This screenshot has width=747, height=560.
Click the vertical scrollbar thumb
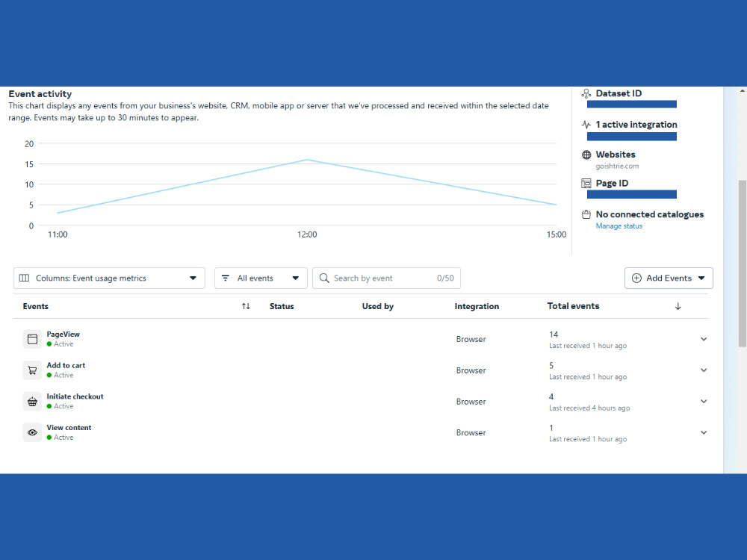pyautogui.click(x=743, y=264)
